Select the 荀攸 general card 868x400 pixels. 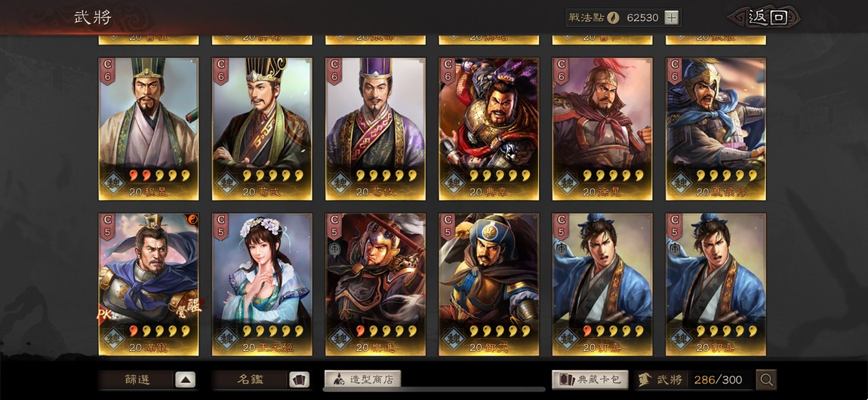[375, 129]
